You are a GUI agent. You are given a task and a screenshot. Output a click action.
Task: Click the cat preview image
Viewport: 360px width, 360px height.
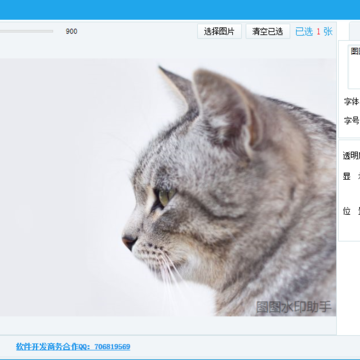point(168,187)
